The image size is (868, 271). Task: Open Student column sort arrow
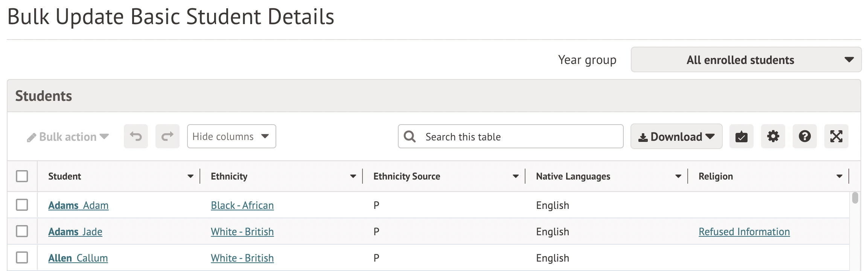[x=190, y=176]
